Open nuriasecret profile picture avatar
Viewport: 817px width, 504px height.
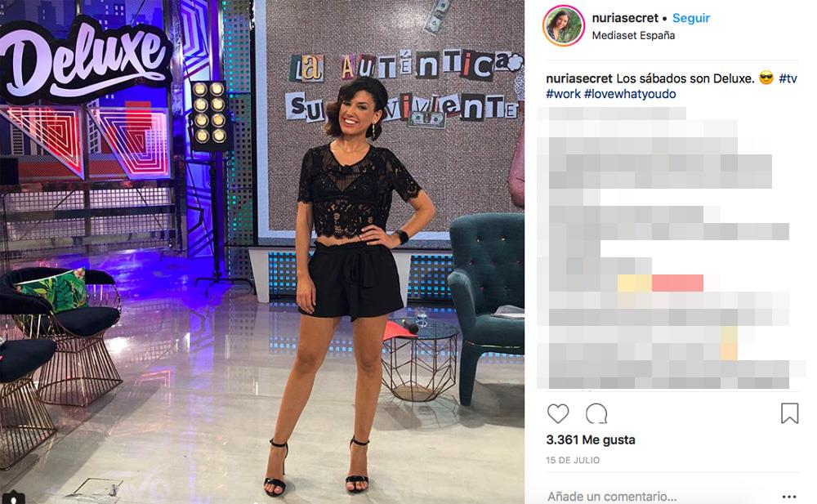click(x=563, y=26)
